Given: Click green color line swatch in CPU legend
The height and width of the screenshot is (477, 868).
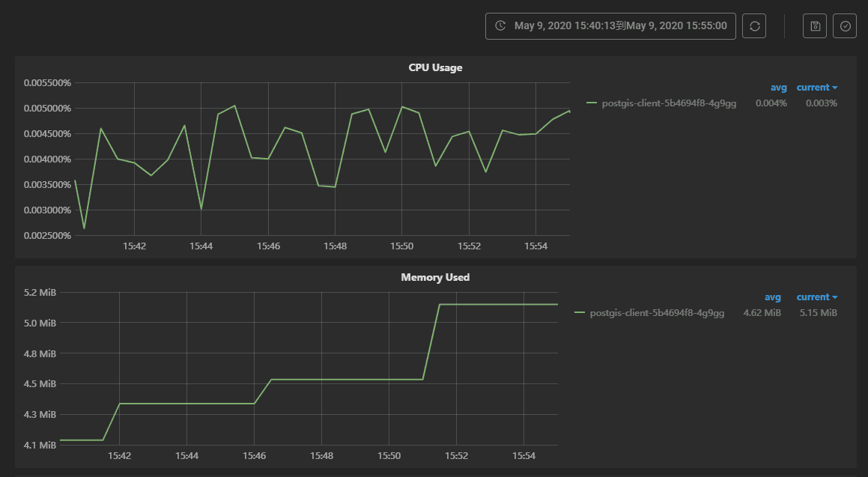Looking at the screenshot, I should (592, 103).
